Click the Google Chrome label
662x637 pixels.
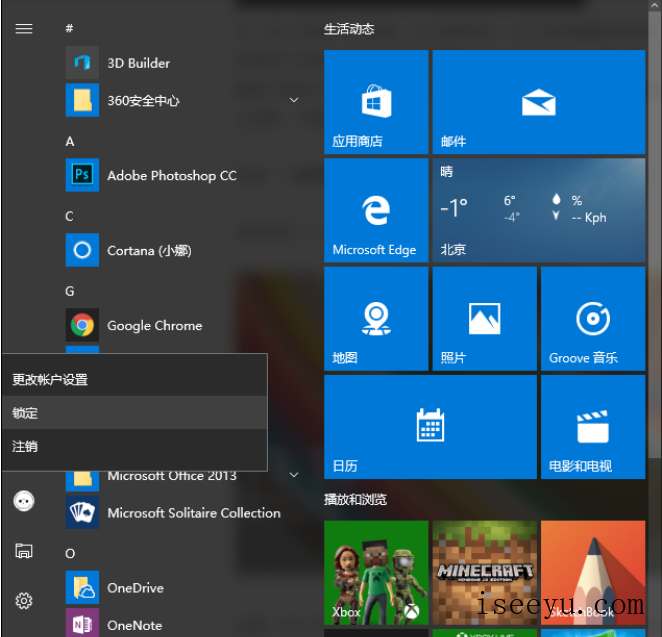tap(155, 325)
